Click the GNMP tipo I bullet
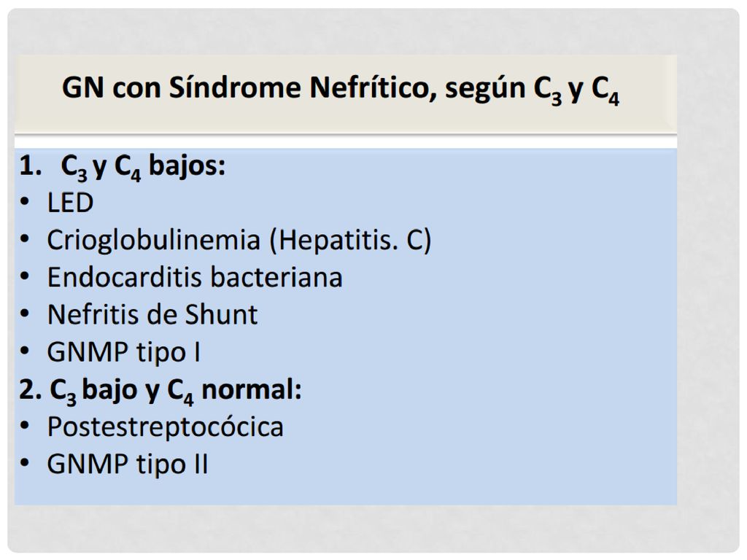Viewport: 747px width, 560px height. pyautogui.click(x=123, y=353)
